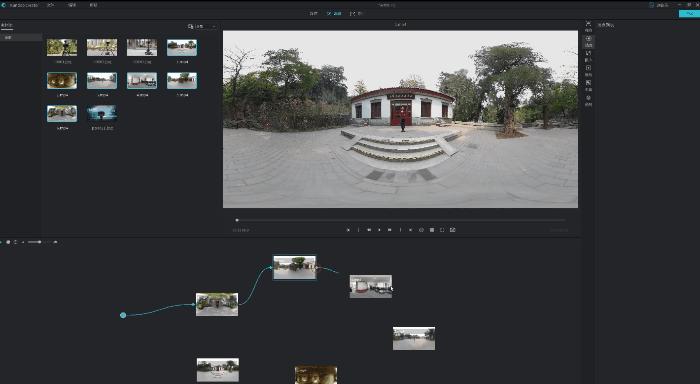Select the image icon in the right tool sidebar
Screen dimensions: 700x384
click(x=588, y=85)
